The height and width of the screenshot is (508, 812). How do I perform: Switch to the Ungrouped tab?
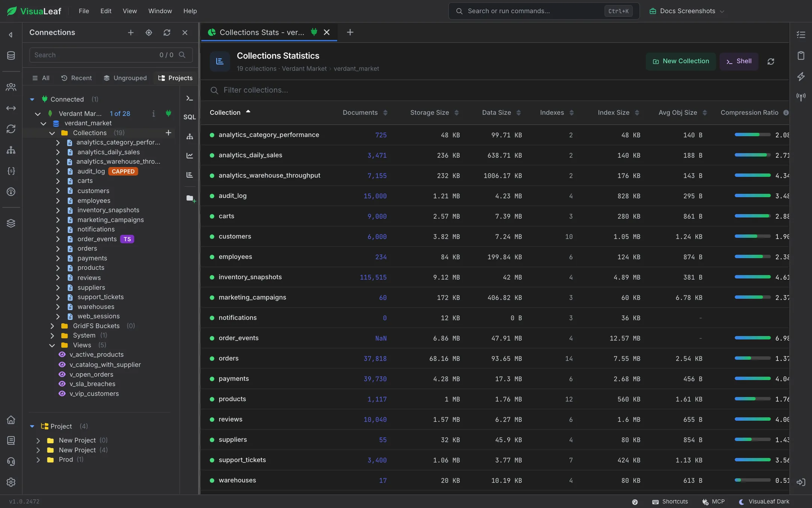coord(125,78)
